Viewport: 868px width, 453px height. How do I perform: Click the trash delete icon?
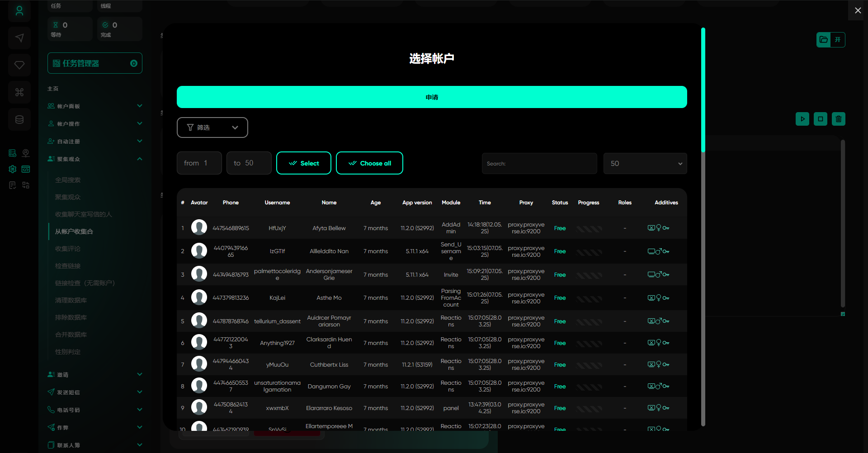pos(838,119)
